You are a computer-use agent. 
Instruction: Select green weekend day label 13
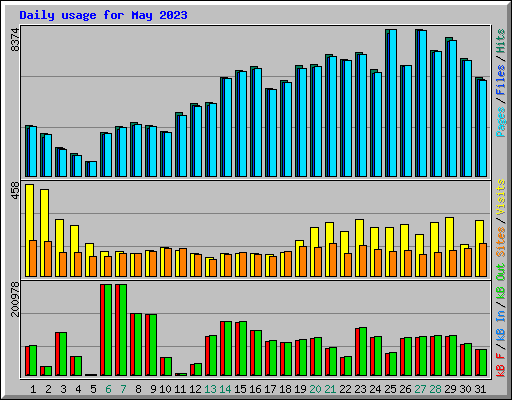(x=210, y=389)
